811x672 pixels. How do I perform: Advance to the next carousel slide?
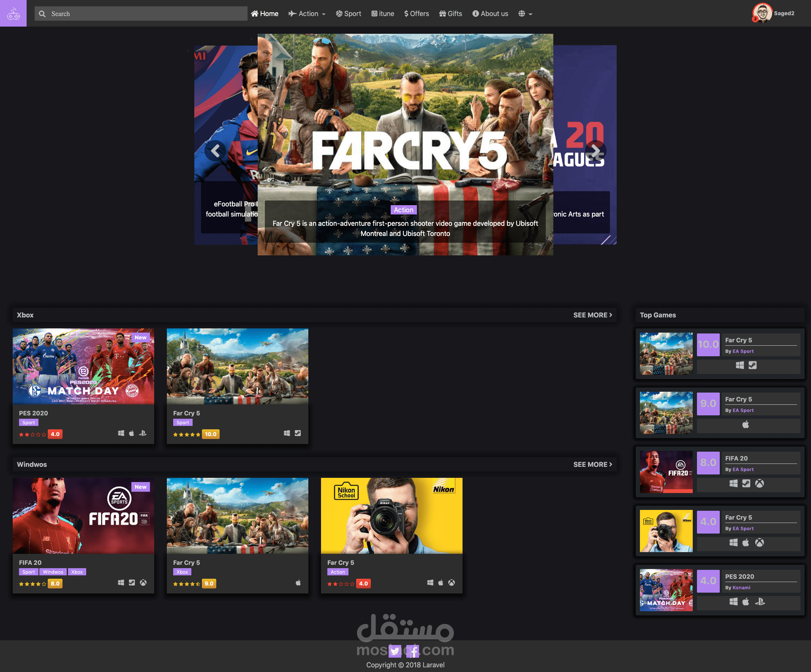point(596,151)
